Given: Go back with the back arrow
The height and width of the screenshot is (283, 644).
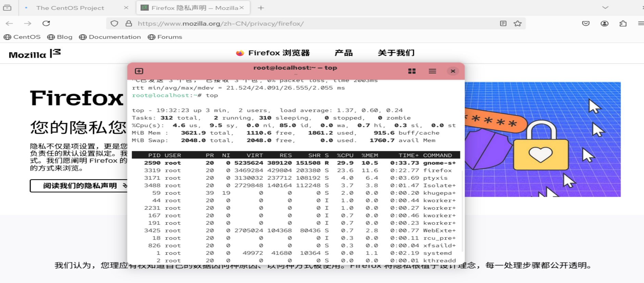Looking at the screenshot, I should pyautogui.click(x=9, y=23).
